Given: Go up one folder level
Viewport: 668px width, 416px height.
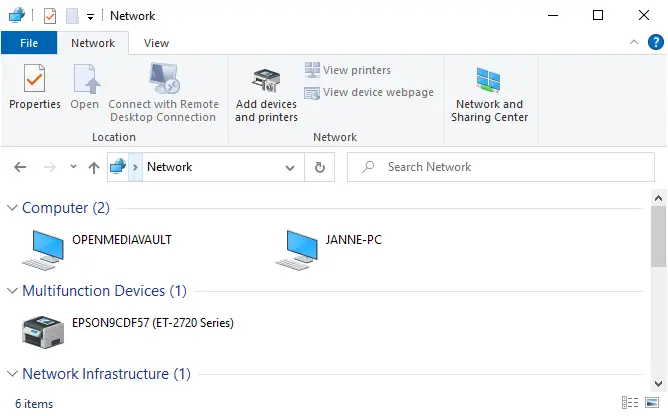Looking at the screenshot, I should click(94, 167).
